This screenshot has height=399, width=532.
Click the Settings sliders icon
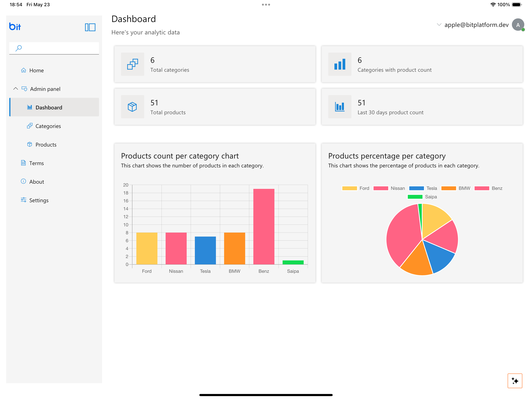coord(24,200)
